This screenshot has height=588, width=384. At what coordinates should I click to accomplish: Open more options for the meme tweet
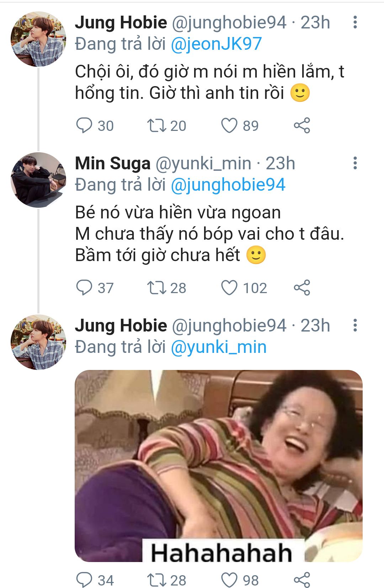click(x=355, y=325)
